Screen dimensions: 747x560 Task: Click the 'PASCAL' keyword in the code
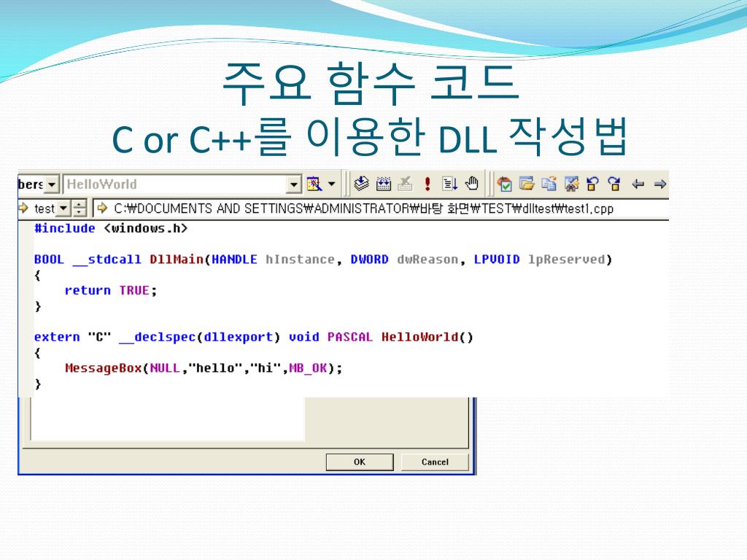click(x=350, y=337)
